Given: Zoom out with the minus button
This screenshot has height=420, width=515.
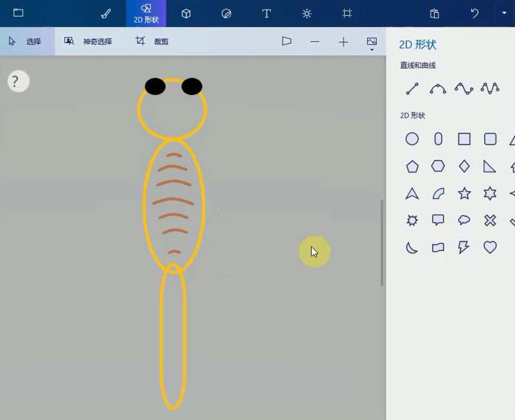Looking at the screenshot, I should [x=314, y=42].
